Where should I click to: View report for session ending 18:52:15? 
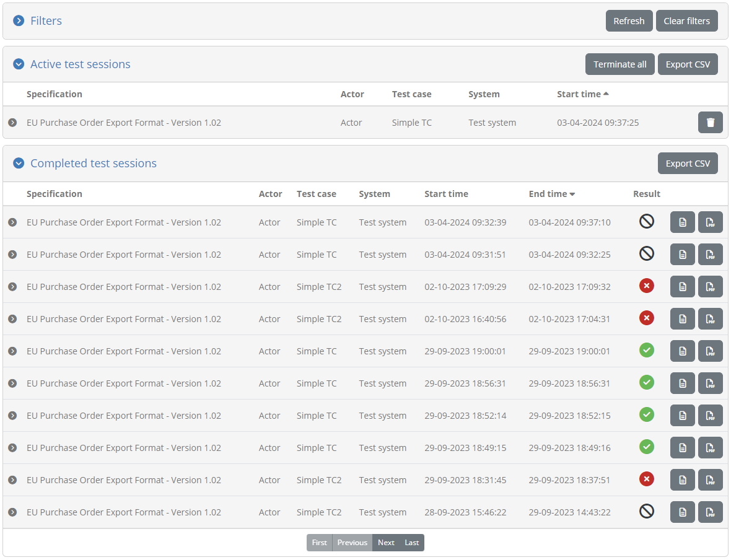pyautogui.click(x=683, y=416)
